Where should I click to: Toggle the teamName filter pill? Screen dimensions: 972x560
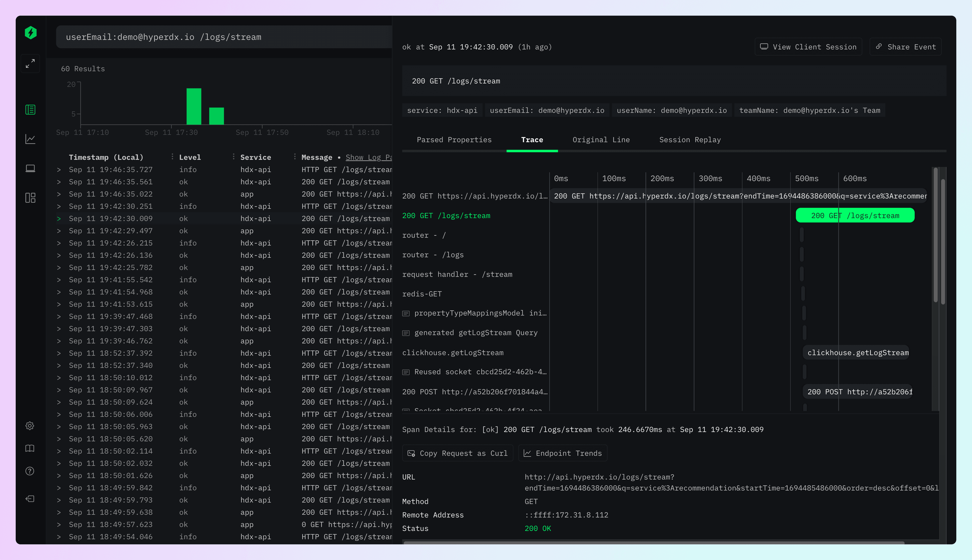(809, 110)
